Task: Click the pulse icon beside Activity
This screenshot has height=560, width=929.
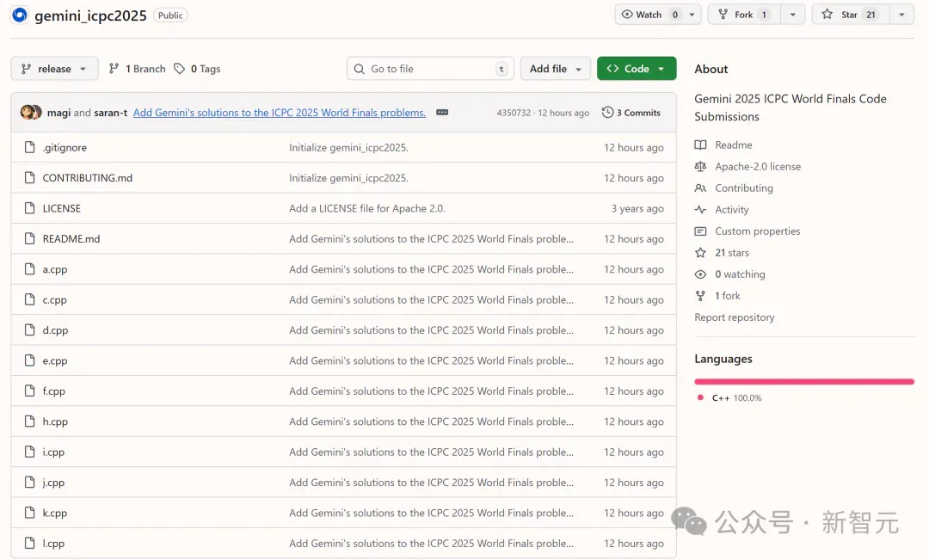Action: 700,209
